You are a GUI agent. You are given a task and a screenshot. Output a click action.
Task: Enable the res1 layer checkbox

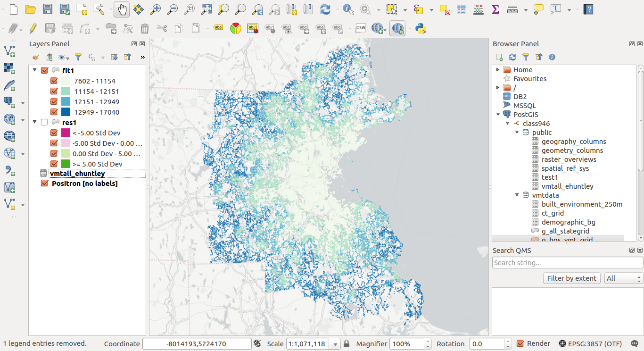[x=44, y=122]
